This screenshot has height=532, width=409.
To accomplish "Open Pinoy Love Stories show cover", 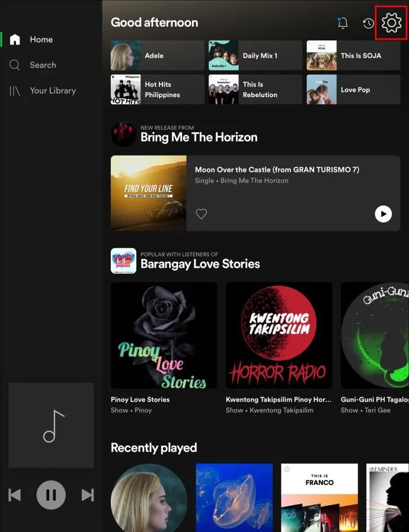I will (x=164, y=335).
